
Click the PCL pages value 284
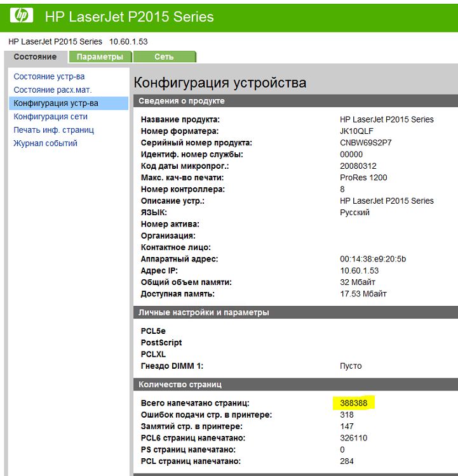tap(346, 461)
